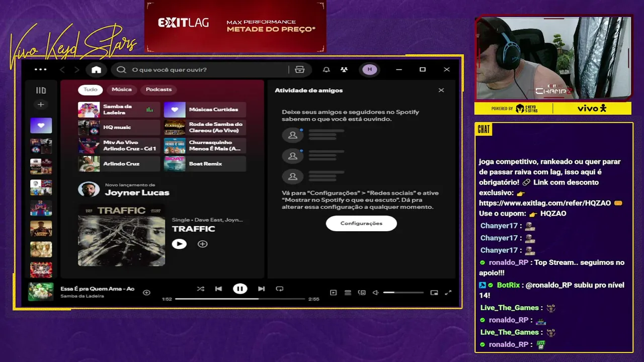
Task: Create playlist with the plus icon
Action: [41, 105]
